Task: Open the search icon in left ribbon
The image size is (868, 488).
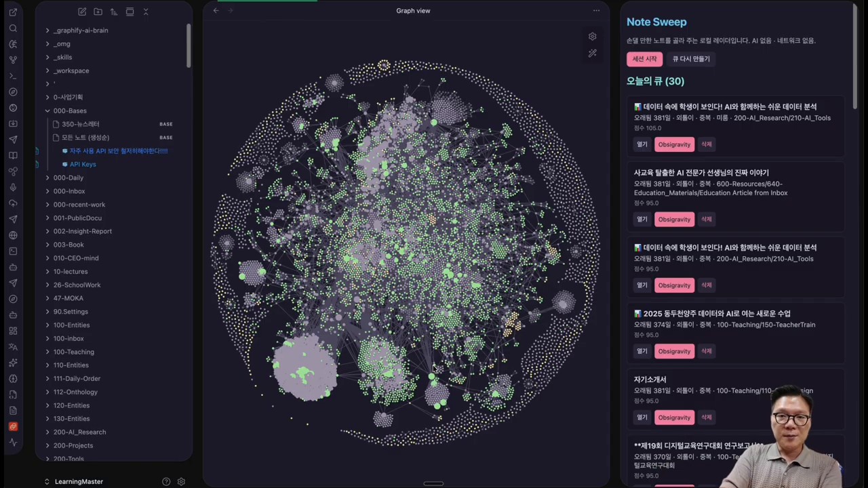Action: tap(13, 28)
